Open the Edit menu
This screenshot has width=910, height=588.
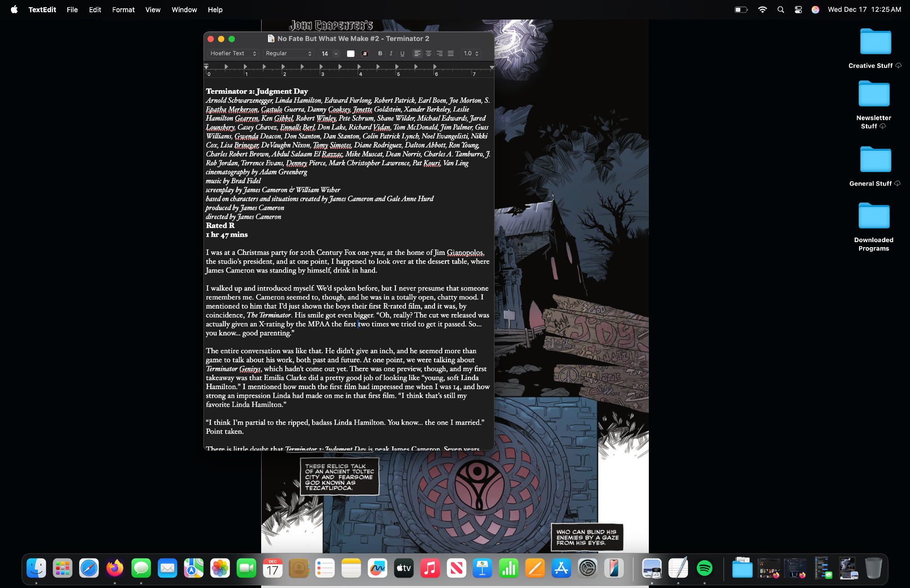(x=95, y=10)
